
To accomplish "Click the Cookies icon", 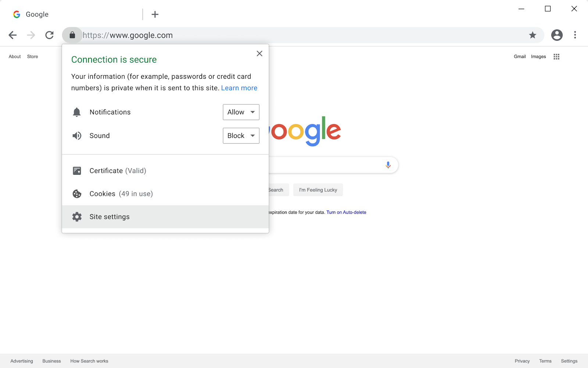I will pos(77,194).
